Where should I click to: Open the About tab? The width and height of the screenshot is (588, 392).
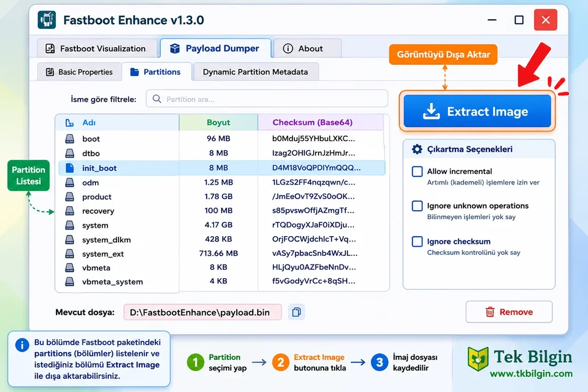(x=308, y=48)
